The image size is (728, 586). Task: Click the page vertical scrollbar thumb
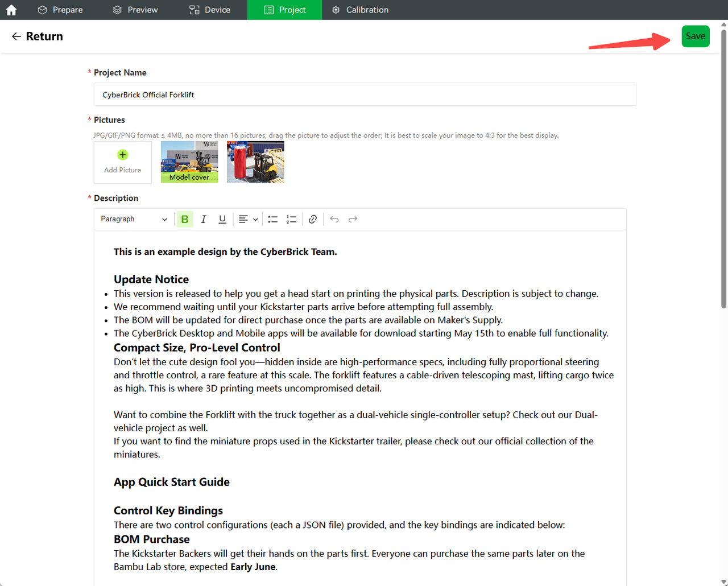723,169
